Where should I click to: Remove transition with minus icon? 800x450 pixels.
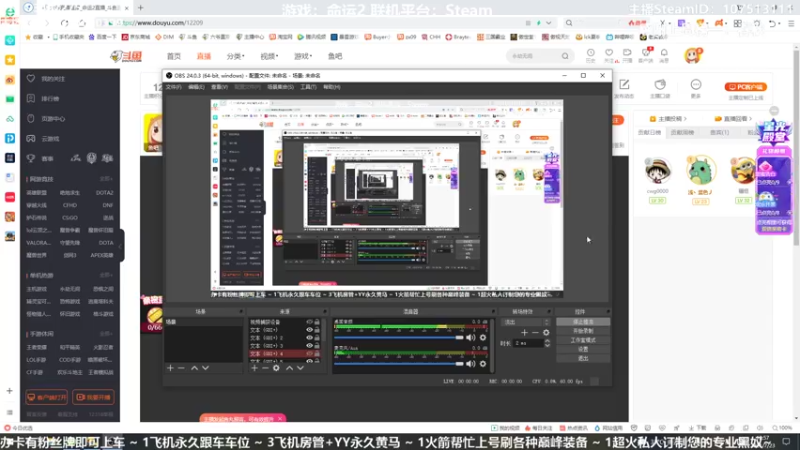(535, 333)
